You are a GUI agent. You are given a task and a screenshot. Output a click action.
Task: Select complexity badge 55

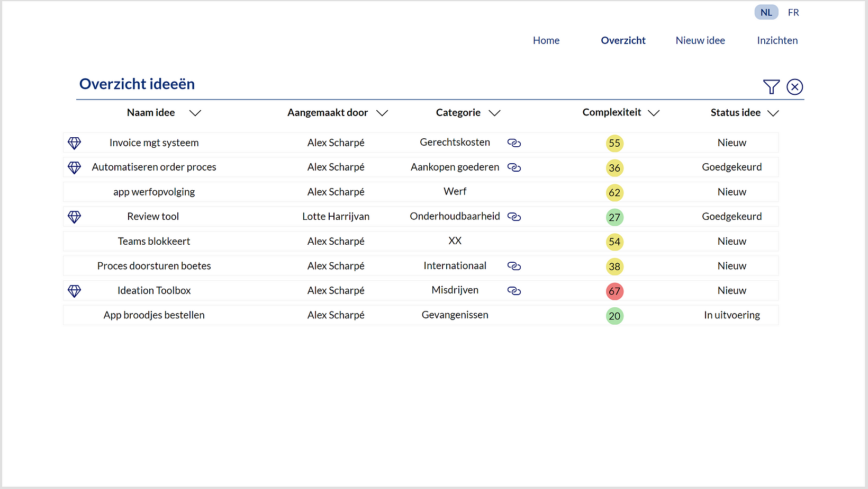614,143
